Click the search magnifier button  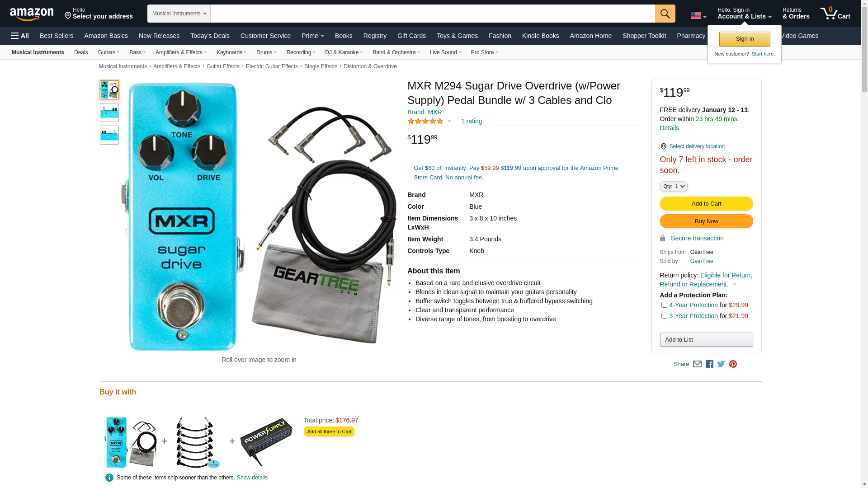pyautogui.click(x=665, y=14)
